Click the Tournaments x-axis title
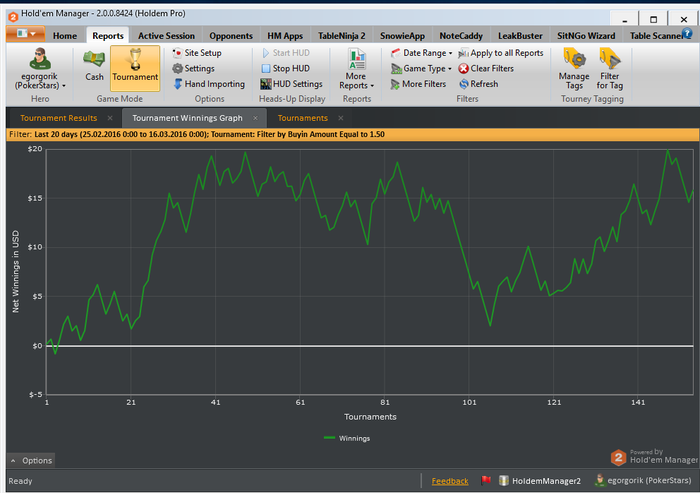The height and width of the screenshot is (493, 700). [370, 417]
